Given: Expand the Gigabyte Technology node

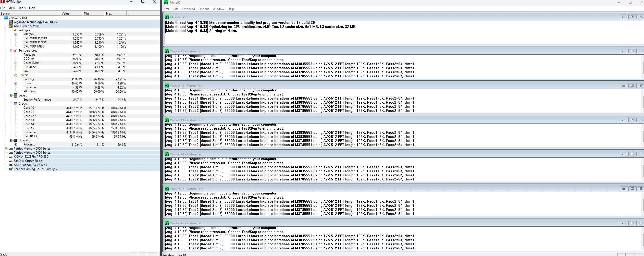Looking at the screenshot, I should [x=6, y=22].
